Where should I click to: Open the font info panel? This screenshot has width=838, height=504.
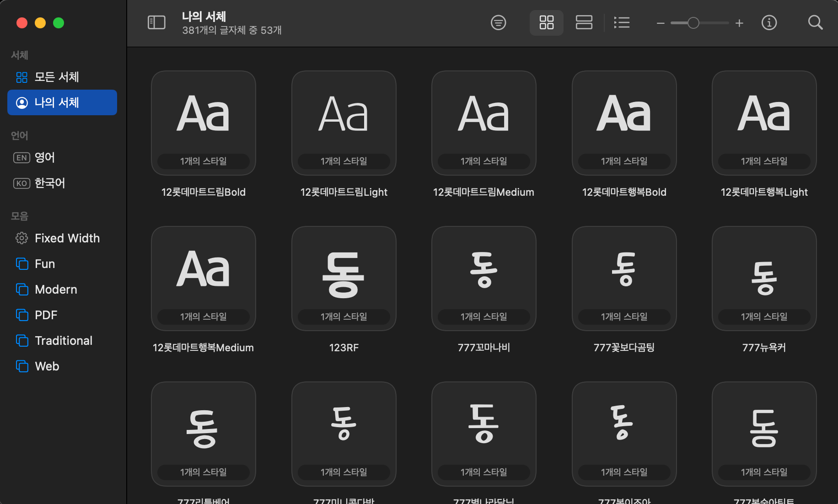tap(769, 22)
